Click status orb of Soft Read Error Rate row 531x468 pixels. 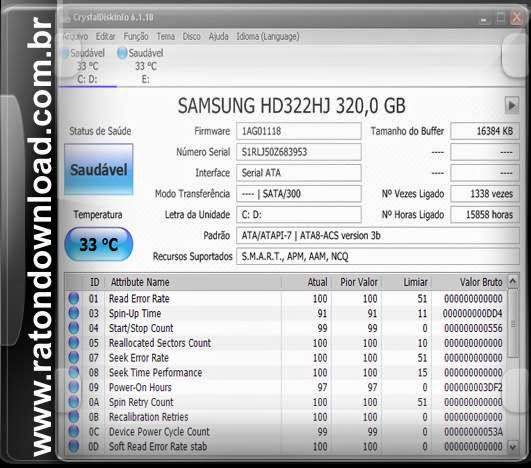coord(73,446)
